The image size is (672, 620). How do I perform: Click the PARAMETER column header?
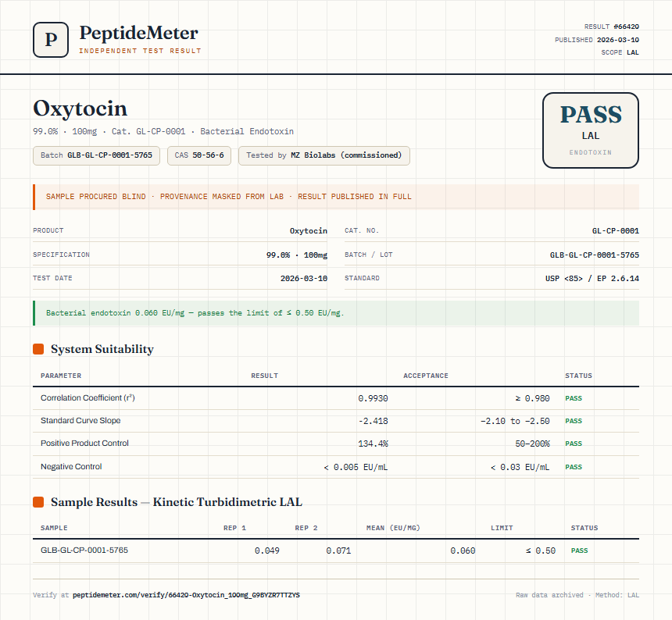tap(61, 376)
